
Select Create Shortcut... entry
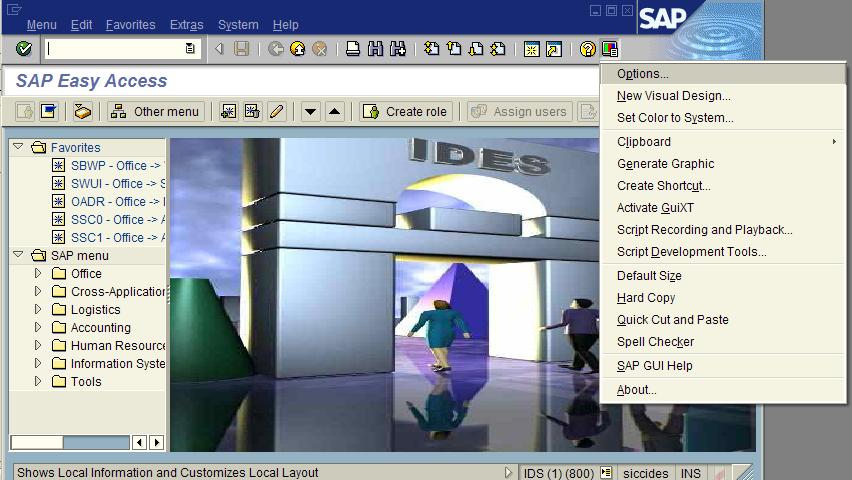tap(723, 186)
